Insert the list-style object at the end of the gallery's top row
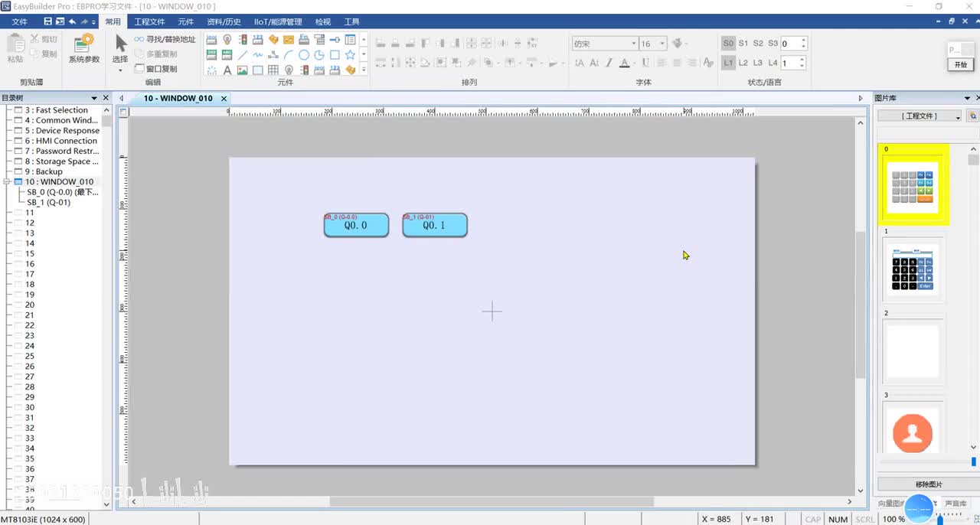 click(x=350, y=39)
